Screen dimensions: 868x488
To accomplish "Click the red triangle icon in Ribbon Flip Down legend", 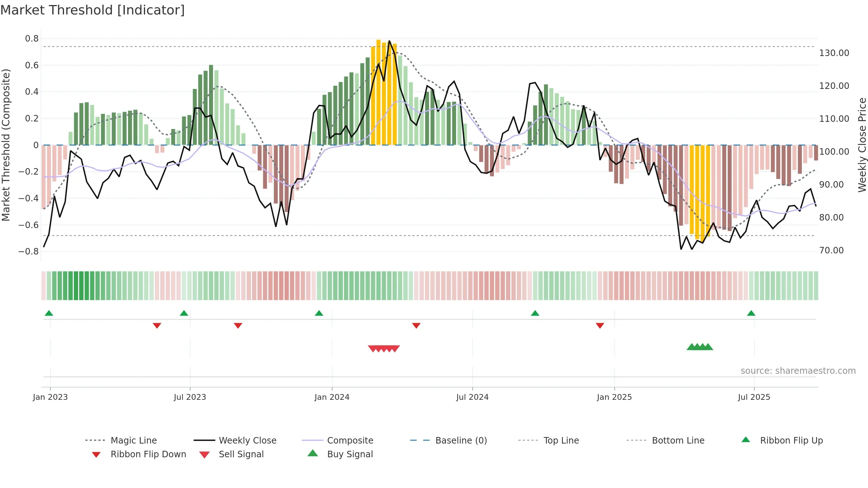I will (96, 455).
